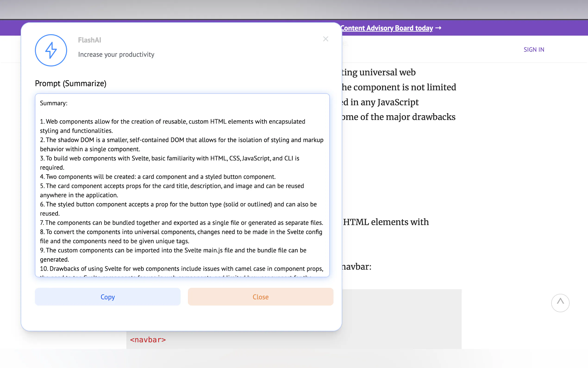
Task: Click the arrow after Content Advisory Board
Action: (x=438, y=28)
